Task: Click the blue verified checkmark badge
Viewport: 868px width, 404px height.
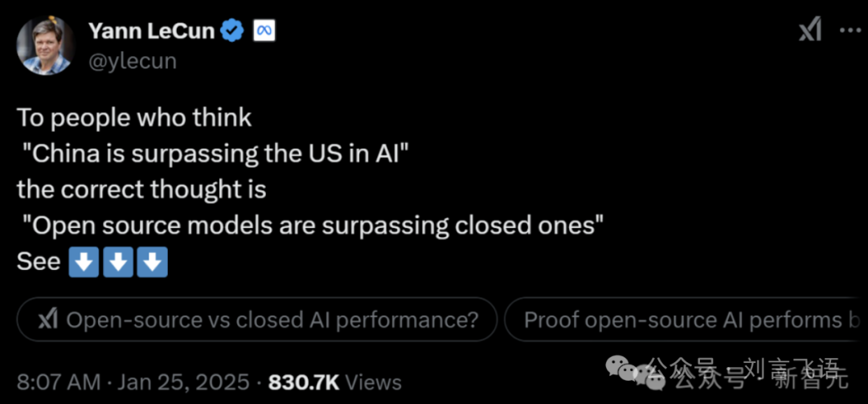Action: [x=232, y=32]
